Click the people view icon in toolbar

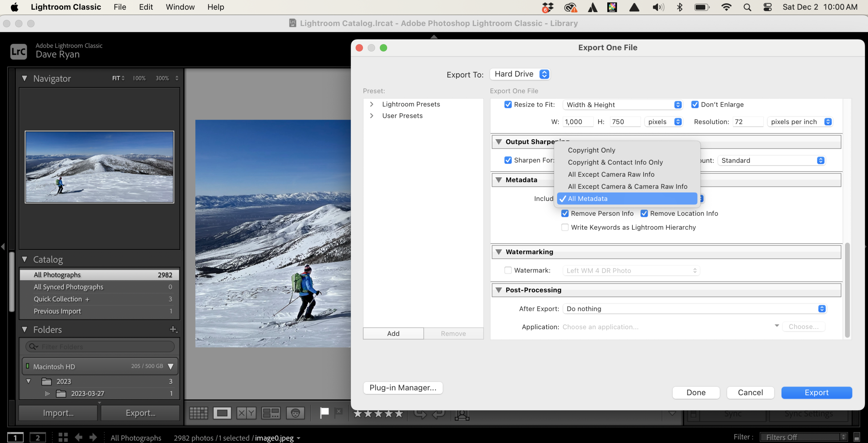pos(296,413)
